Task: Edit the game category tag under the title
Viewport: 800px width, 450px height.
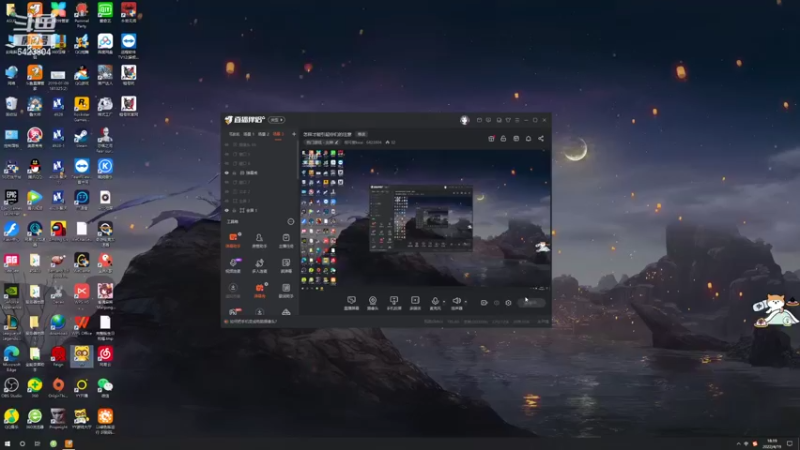Action: pyautogui.click(x=322, y=142)
